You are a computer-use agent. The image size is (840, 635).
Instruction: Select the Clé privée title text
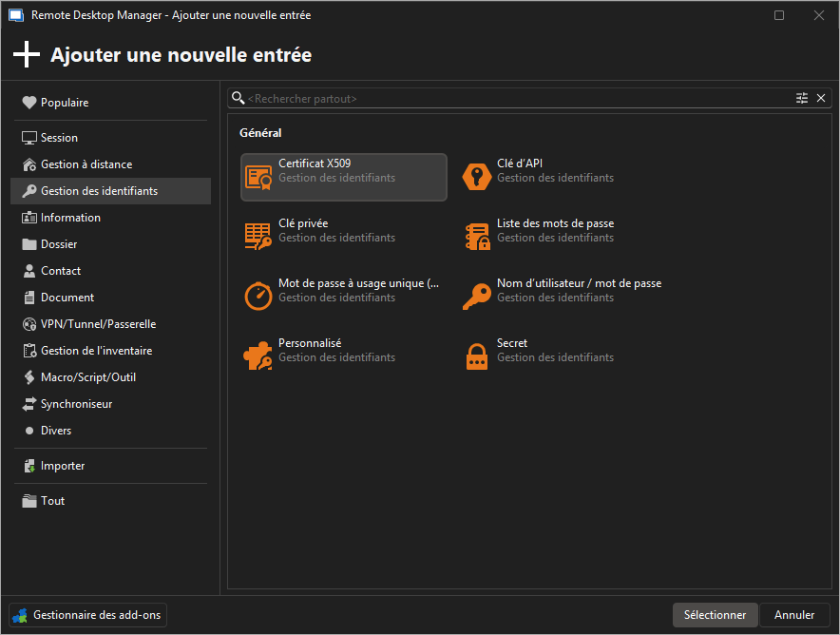[x=303, y=223]
